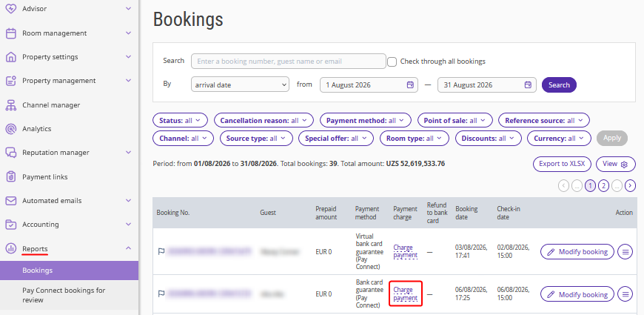Click the Search button
The height and width of the screenshot is (315, 644).
point(559,85)
